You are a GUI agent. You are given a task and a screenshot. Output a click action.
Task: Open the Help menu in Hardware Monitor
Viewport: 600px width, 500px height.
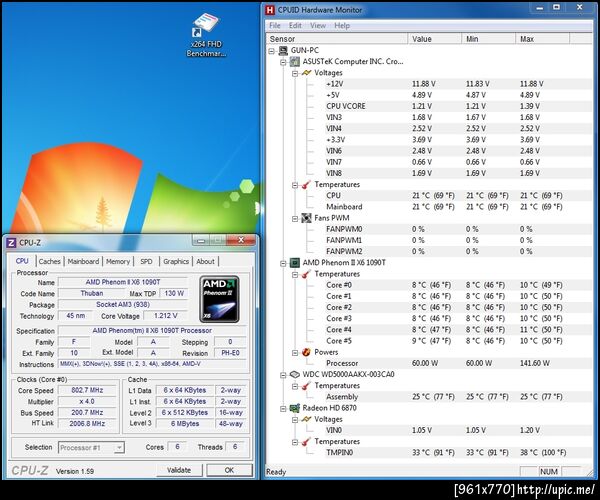(x=342, y=26)
